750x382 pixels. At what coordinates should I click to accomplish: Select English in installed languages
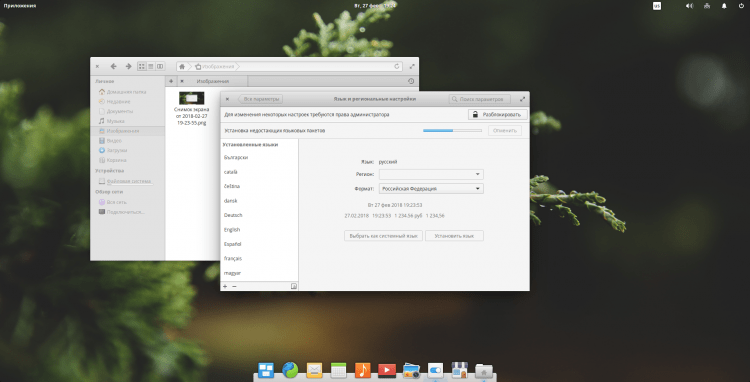coord(259,230)
